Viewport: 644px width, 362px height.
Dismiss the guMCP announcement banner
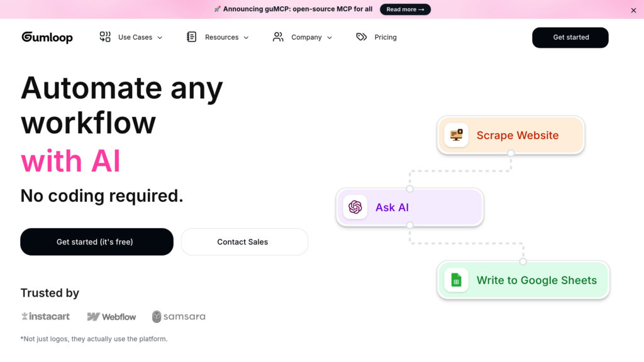(633, 9)
